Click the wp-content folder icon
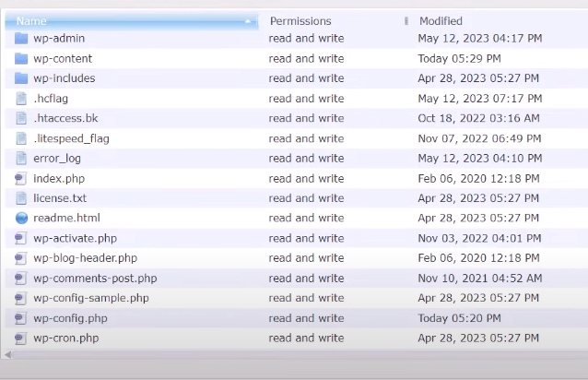This screenshot has width=588, height=380. point(21,58)
